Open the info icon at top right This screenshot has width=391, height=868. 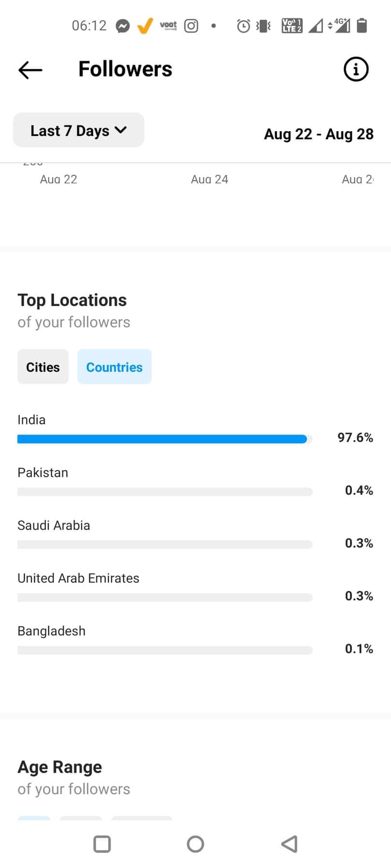click(356, 69)
